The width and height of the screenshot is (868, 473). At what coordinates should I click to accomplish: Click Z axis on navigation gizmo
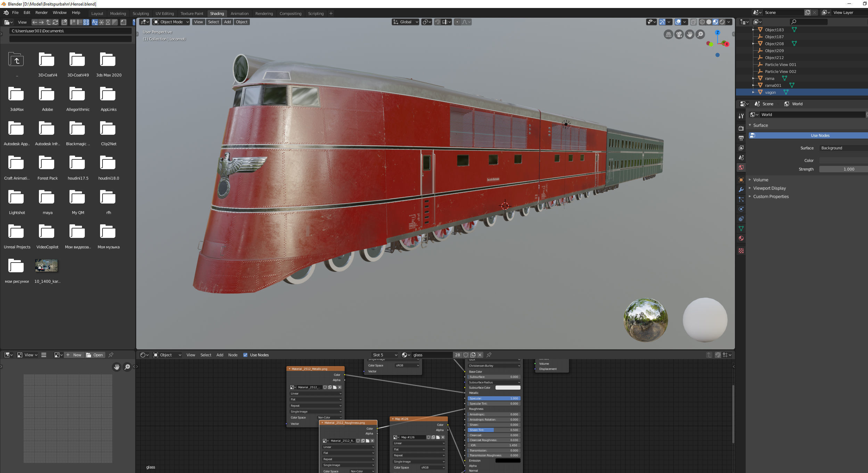[x=718, y=33]
